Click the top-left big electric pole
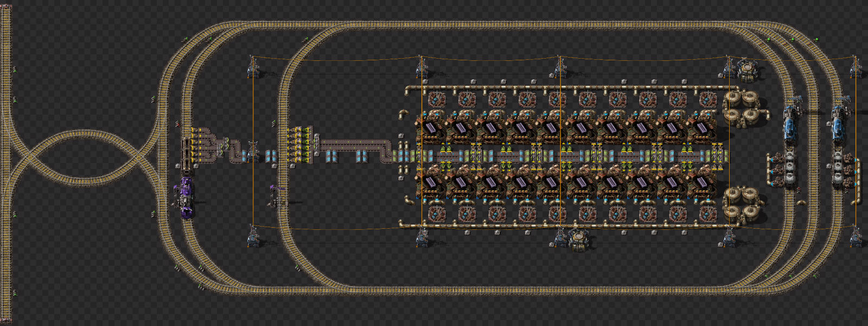Image resolution: width=868 pixels, height=326 pixels. pyautogui.click(x=253, y=66)
